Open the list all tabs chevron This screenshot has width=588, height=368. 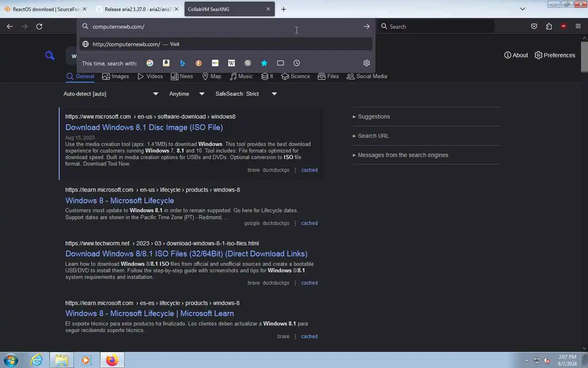(522, 9)
